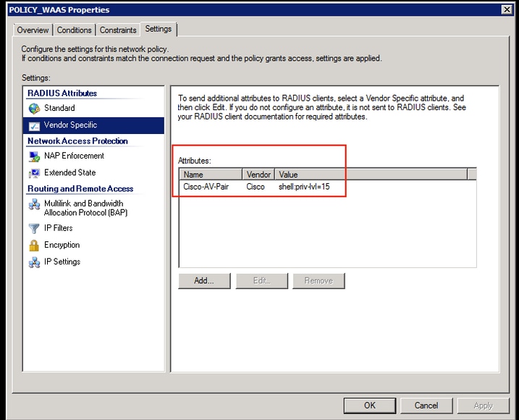Click the IP Filters funnel icon
519x420 pixels.
pyautogui.click(x=34, y=229)
